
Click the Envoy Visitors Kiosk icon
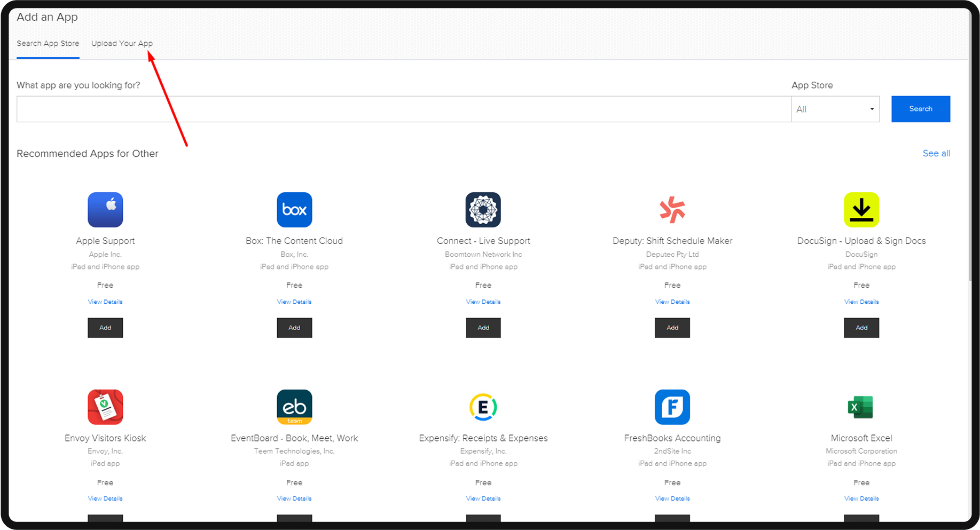105,407
